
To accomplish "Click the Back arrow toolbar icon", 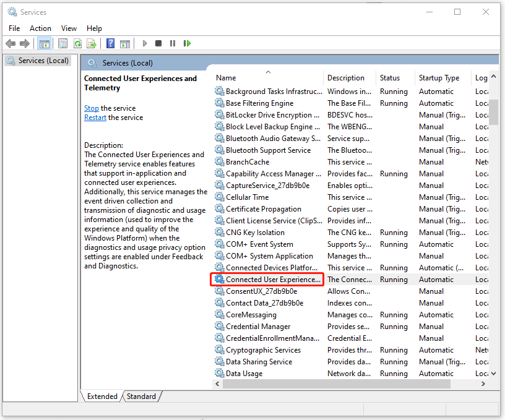I will click(11, 43).
